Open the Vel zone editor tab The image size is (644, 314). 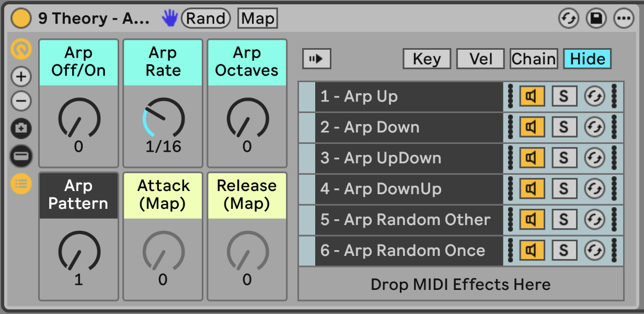[x=480, y=59]
